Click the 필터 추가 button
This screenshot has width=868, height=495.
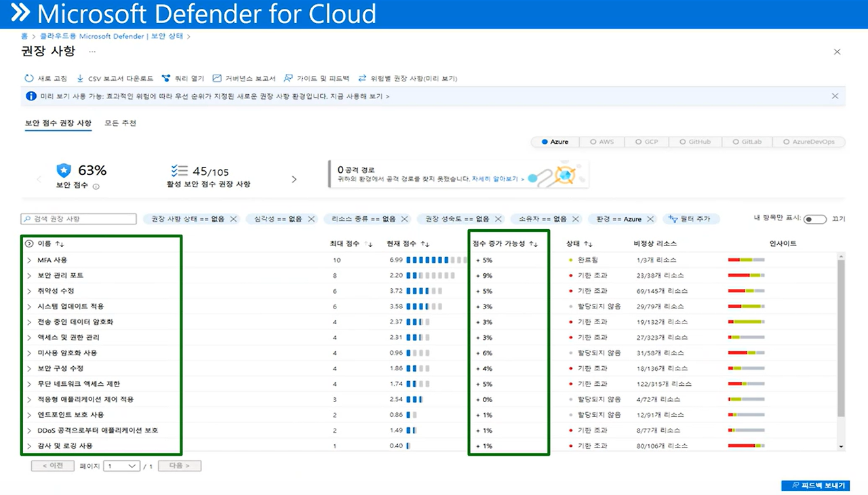[691, 219]
